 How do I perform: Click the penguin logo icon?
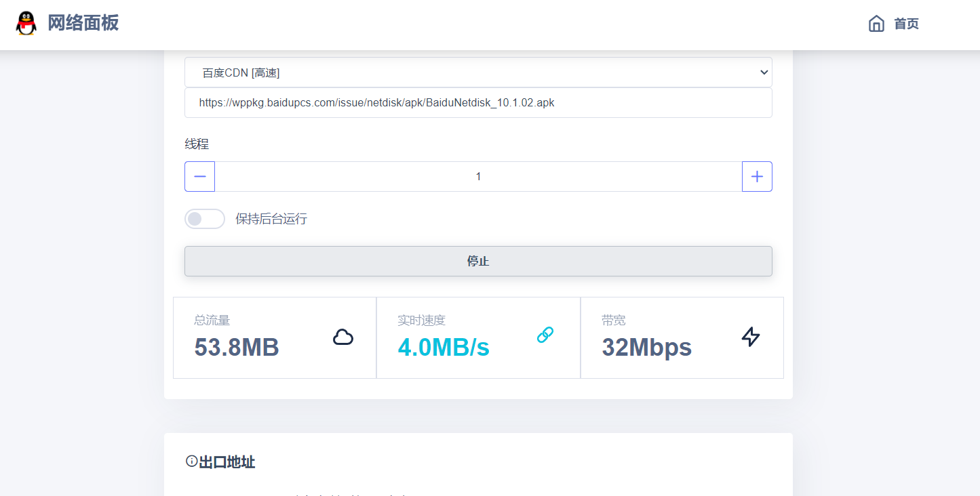pos(26,24)
